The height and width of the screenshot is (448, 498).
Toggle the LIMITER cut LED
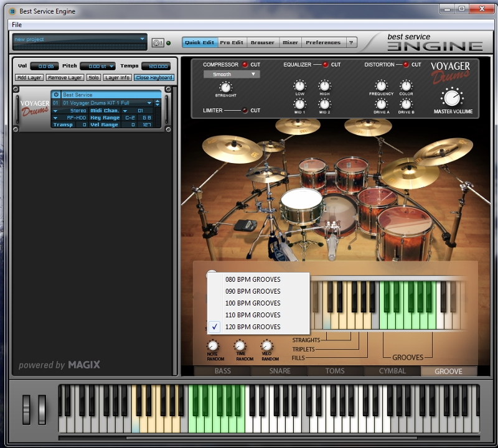pos(245,111)
